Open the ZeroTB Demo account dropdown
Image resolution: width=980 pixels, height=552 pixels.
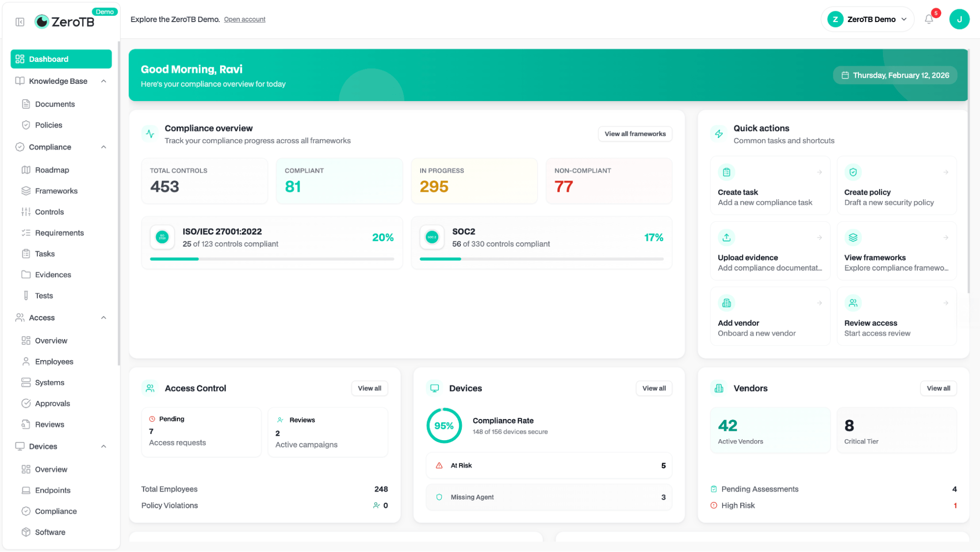(x=867, y=19)
